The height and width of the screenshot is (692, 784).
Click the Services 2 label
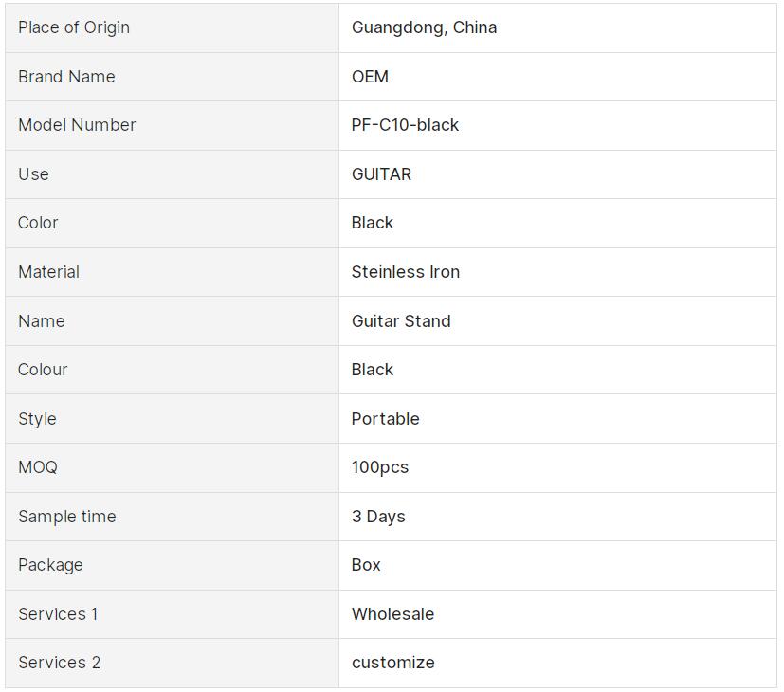tap(59, 663)
